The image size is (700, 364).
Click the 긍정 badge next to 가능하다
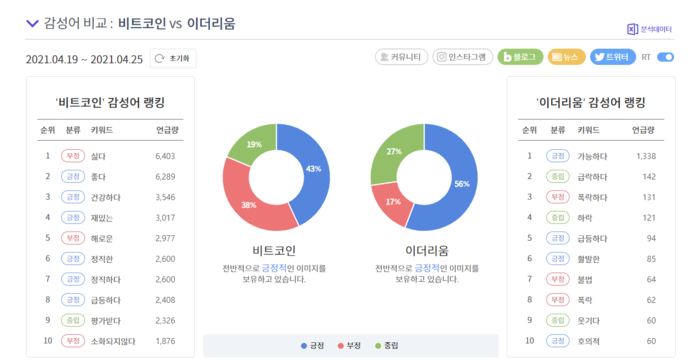558,156
